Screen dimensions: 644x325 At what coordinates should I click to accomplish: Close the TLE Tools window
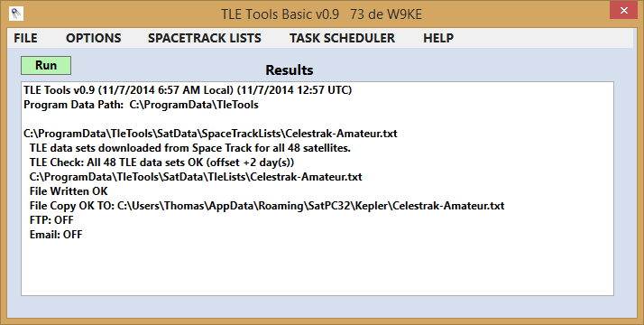pyautogui.click(x=623, y=10)
